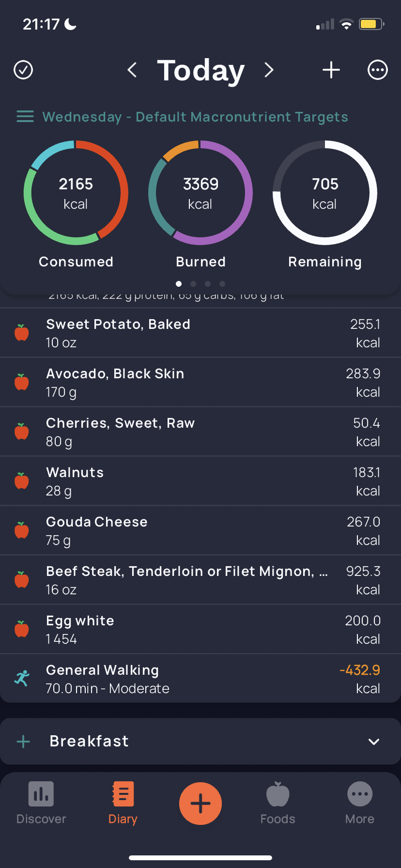Open the General Walking exercise entry

coord(200,679)
